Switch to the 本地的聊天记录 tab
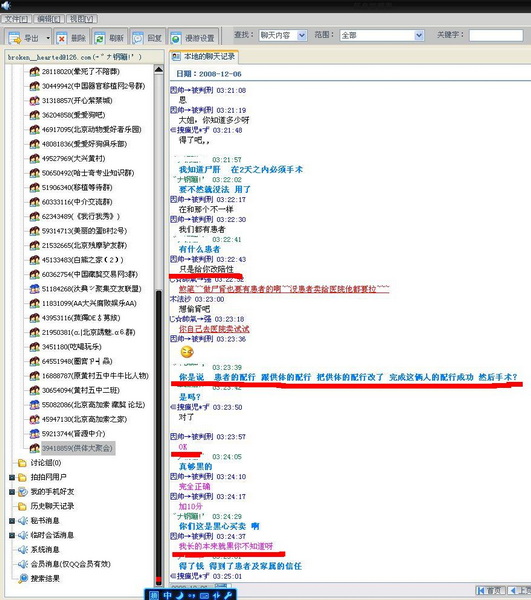The height and width of the screenshot is (600, 531). pos(204,57)
